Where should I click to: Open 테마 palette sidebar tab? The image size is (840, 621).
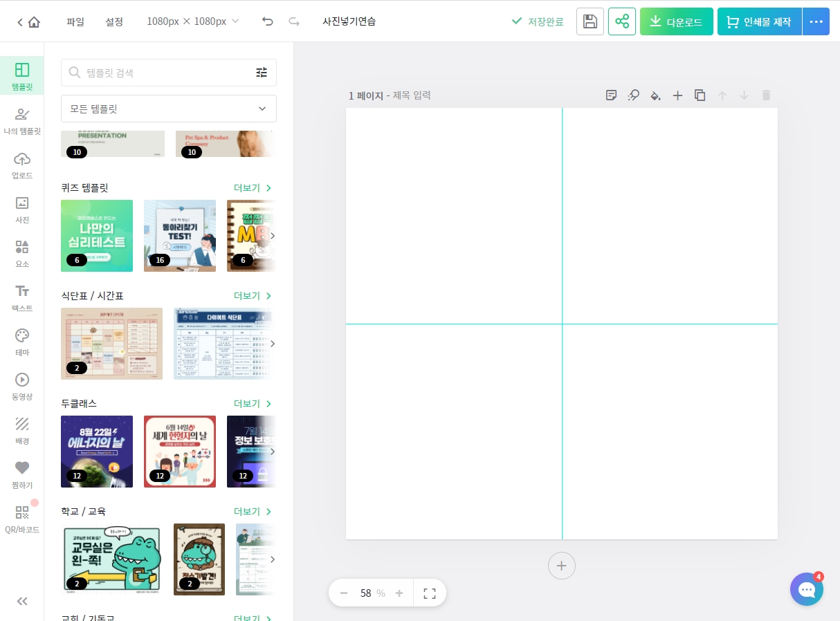click(22, 341)
